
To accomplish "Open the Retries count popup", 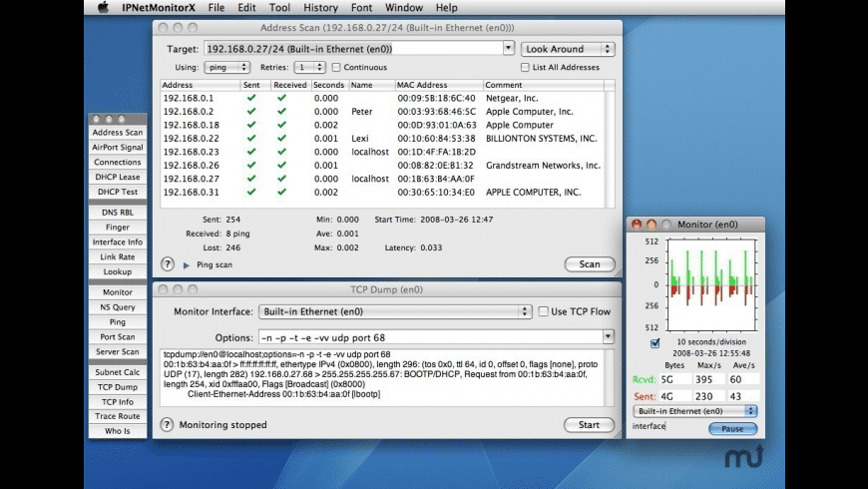I will click(x=309, y=67).
